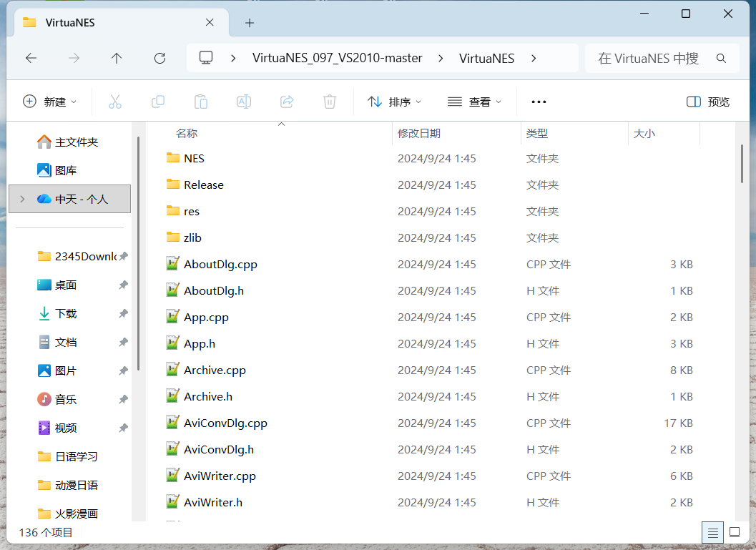Toggle the 预览 preview pane

[708, 102]
